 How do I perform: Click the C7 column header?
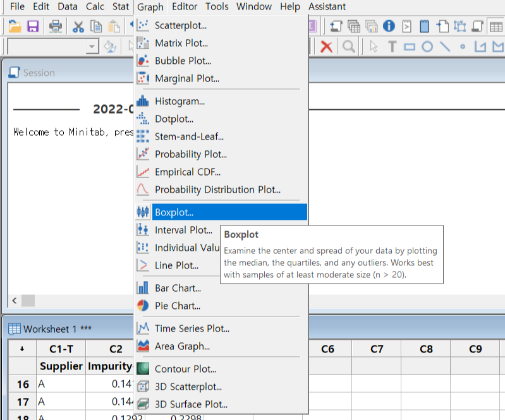click(377, 349)
